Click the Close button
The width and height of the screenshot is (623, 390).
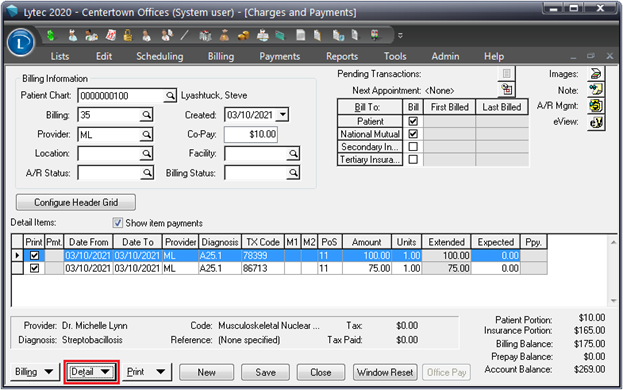pos(321,373)
